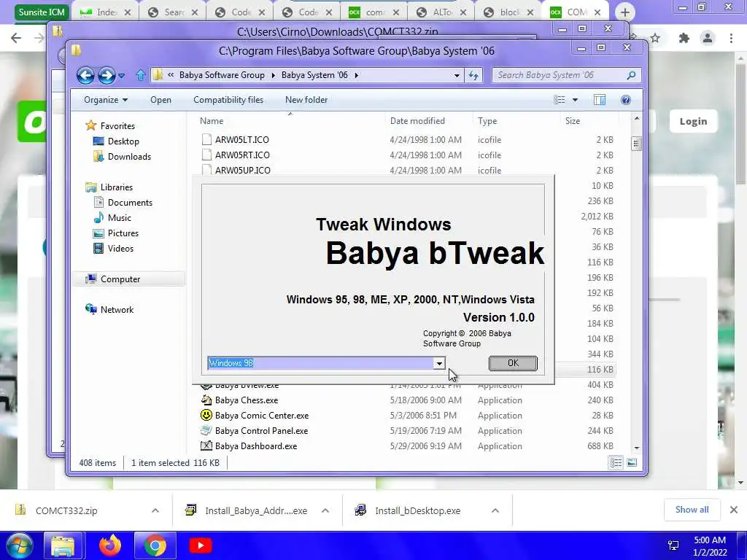The width and height of the screenshot is (747, 560).
Task: Sort by the Type column header
Action: click(x=487, y=121)
